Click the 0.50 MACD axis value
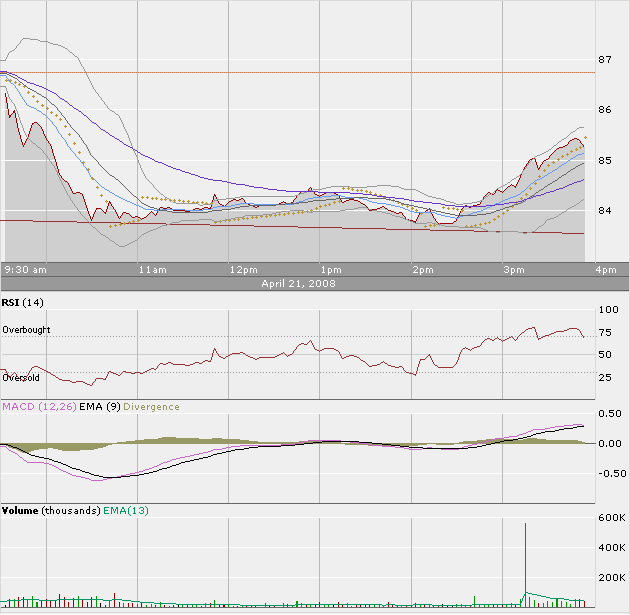The width and height of the screenshot is (630, 615). tap(610, 413)
